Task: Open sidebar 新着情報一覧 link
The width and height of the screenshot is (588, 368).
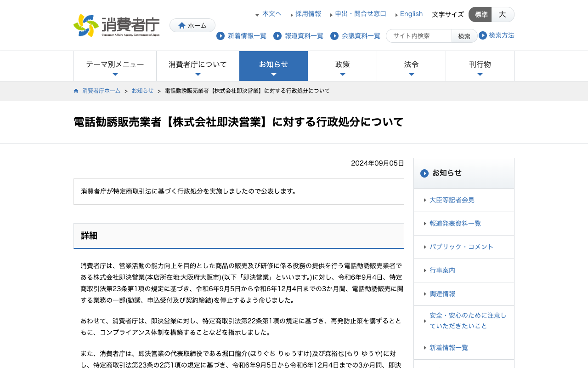Action: point(449,348)
